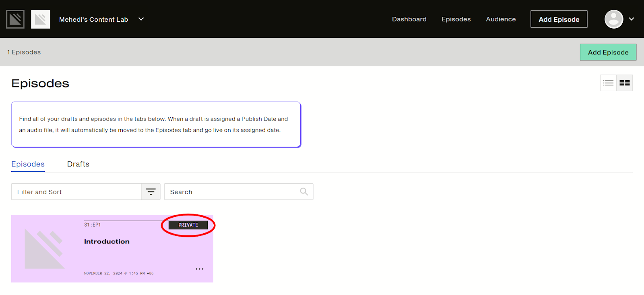Open the Introduction episode title
Viewport: 644px width, 295px height.
(107, 241)
